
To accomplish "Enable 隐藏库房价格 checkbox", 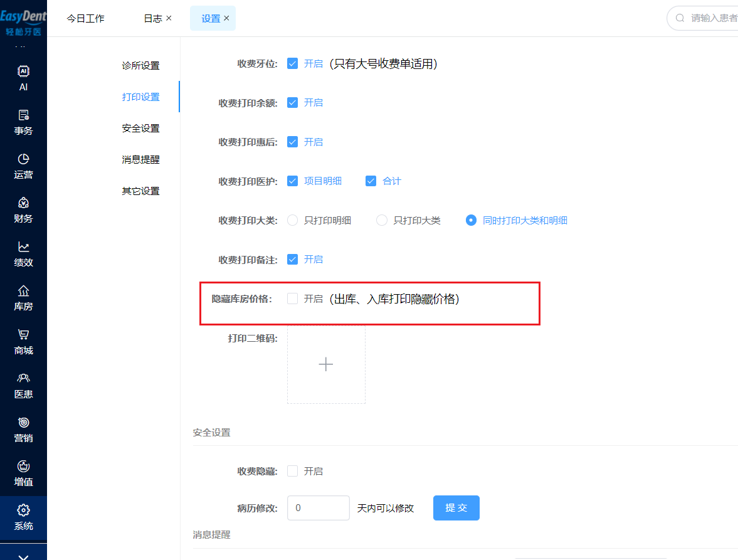I will 292,299.
